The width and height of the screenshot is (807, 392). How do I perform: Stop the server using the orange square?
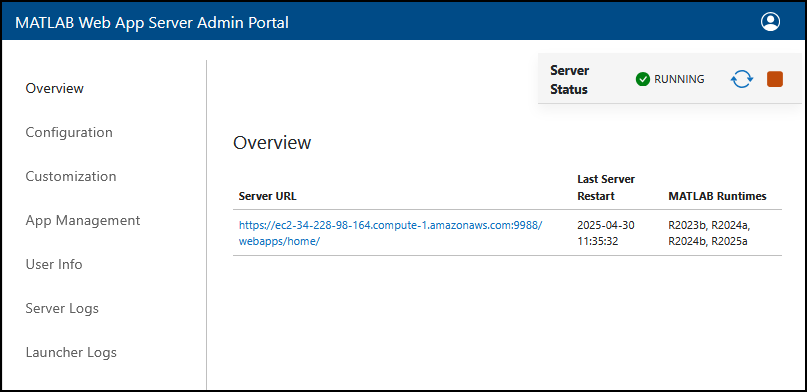[x=775, y=79]
